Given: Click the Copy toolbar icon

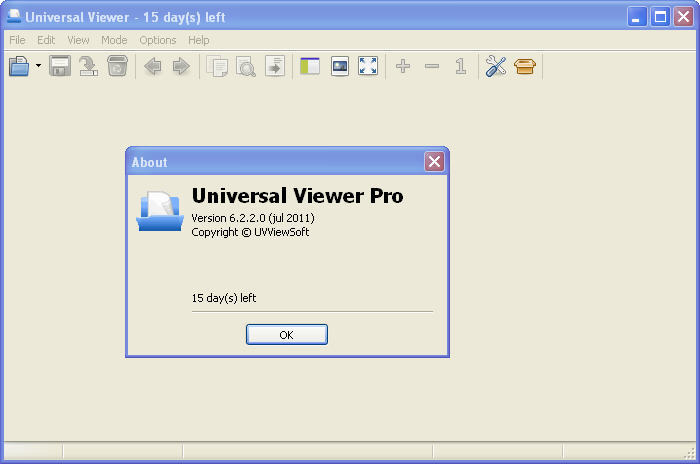Looking at the screenshot, I should point(217,67).
